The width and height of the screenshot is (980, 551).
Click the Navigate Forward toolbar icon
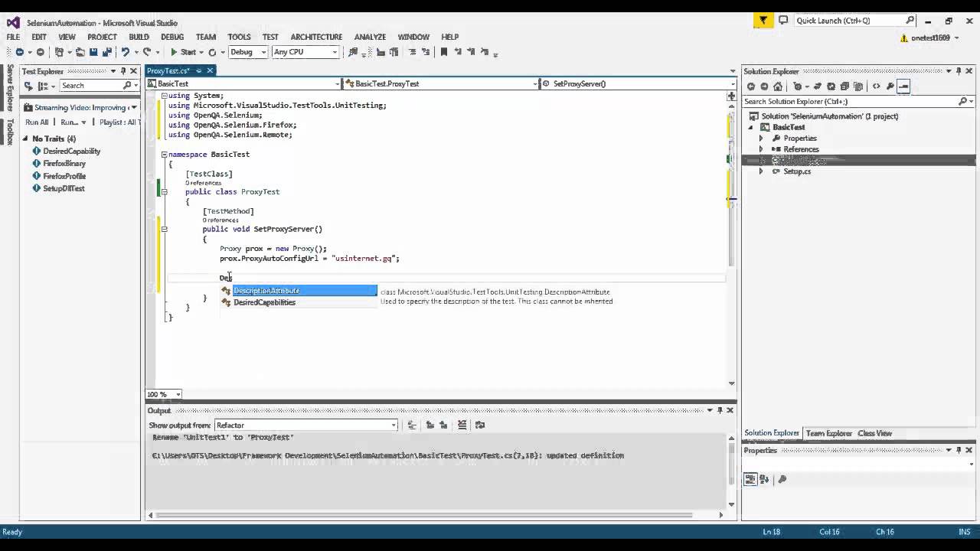pyautogui.click(x=41, y=52)
